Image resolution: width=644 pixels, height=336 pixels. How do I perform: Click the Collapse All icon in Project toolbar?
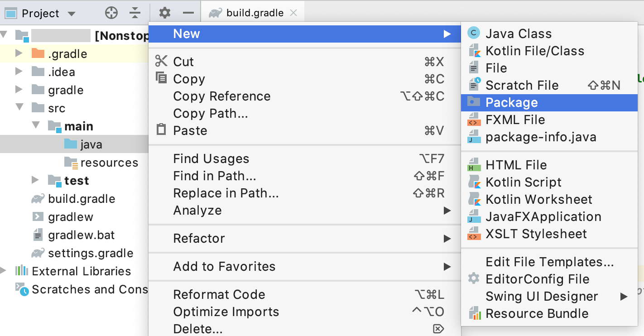click(135, 13)
